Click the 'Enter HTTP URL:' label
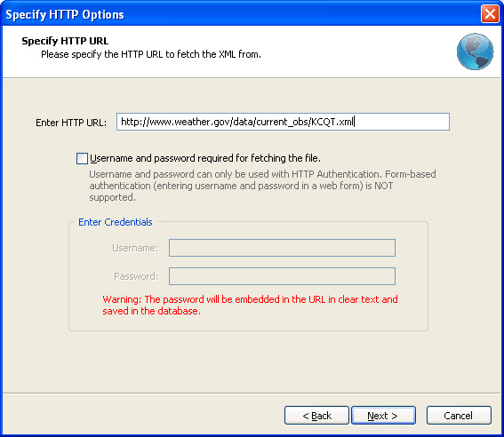 click(71, 123)
